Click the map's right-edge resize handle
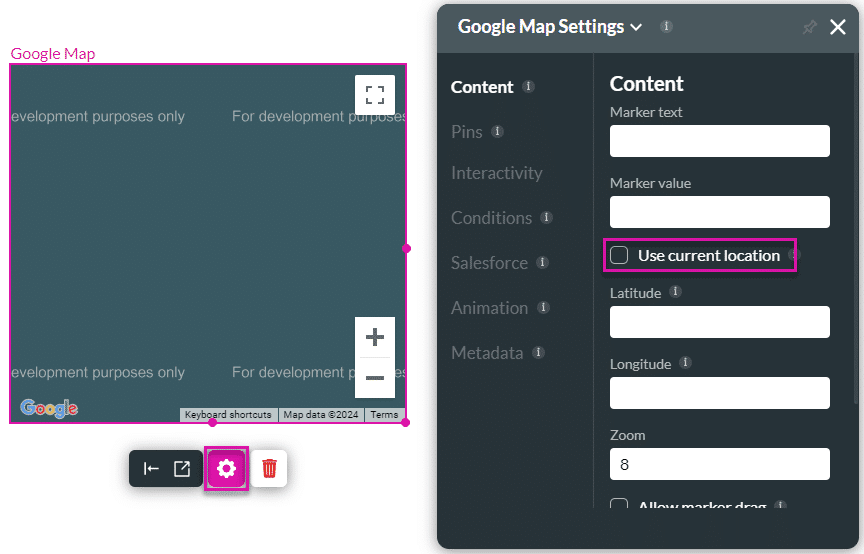The width and height of the screenshot is (864, 554). [406, 249]
